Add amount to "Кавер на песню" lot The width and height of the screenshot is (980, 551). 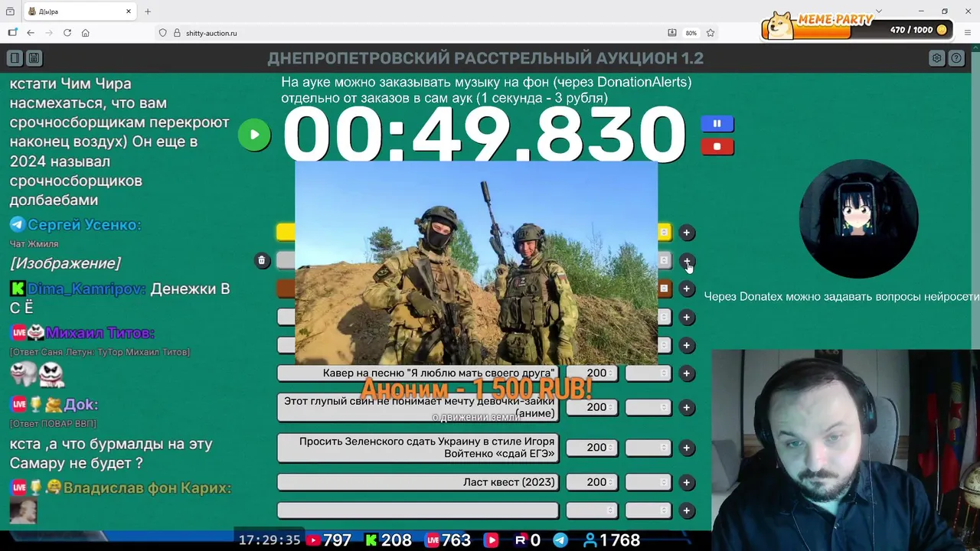click(687, 373)
